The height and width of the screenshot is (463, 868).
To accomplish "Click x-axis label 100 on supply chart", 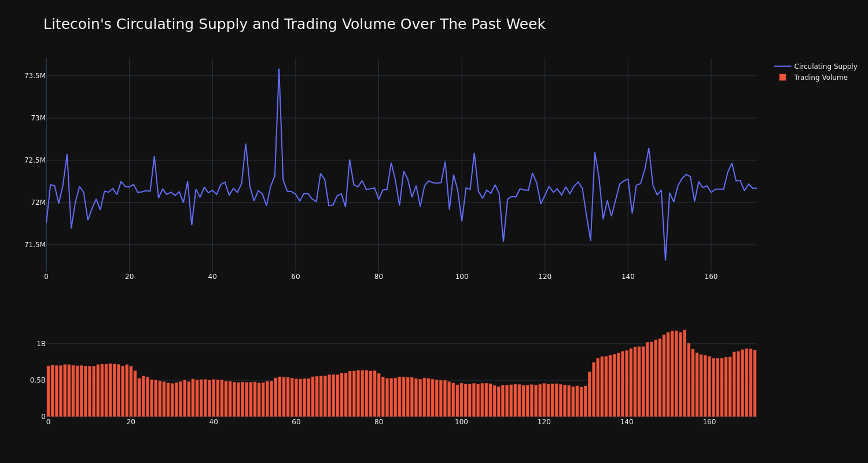I will click(x=462, y=277).
